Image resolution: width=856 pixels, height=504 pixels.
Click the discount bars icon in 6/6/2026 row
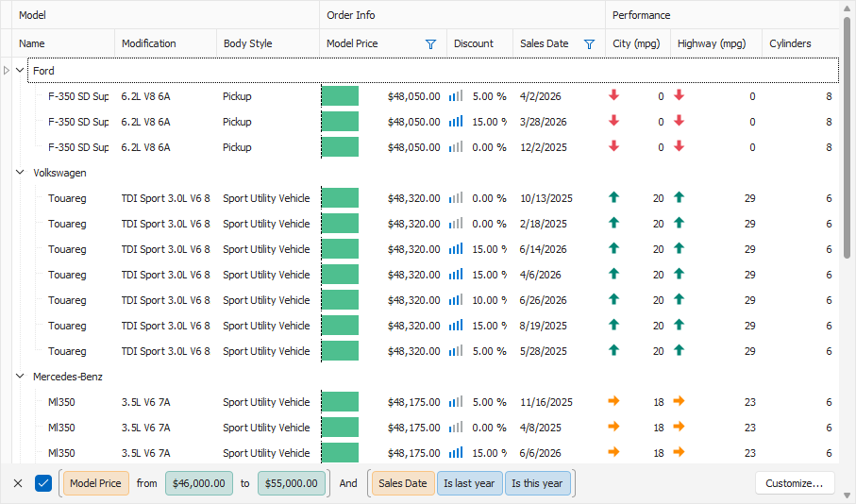click(x=455, y=453)
